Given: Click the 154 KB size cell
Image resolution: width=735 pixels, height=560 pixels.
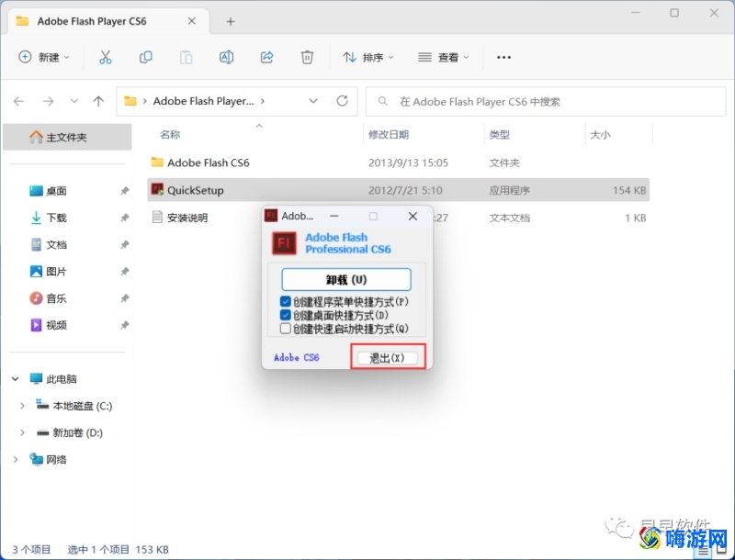Looking at the screenshot, I should pyautogui.click(x=629, y=190).
